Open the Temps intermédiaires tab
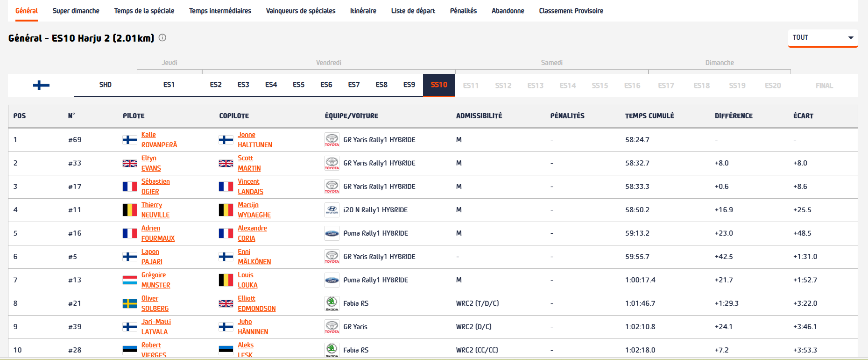The width and height of the screenshot is (868, 360). pos(220,11)
